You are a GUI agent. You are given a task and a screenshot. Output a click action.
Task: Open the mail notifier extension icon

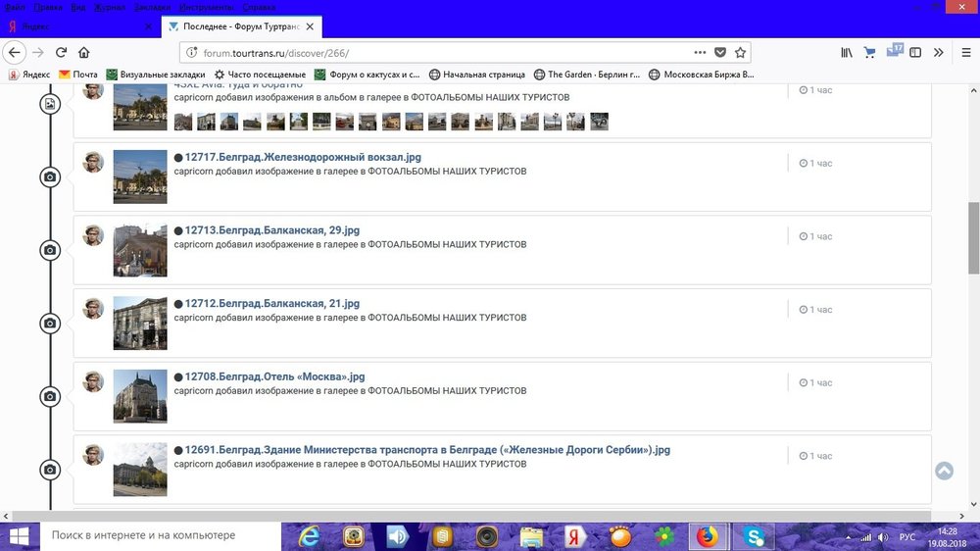[x=895, y=51]
